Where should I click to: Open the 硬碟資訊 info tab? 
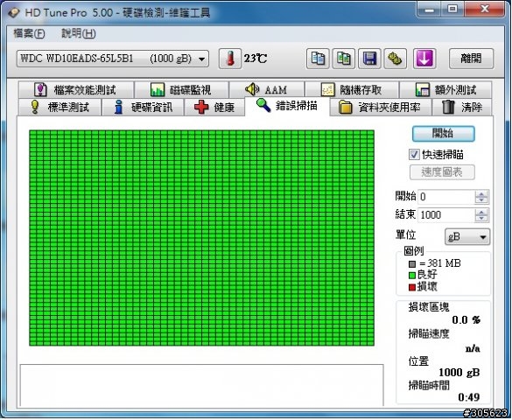click(143, 108)
